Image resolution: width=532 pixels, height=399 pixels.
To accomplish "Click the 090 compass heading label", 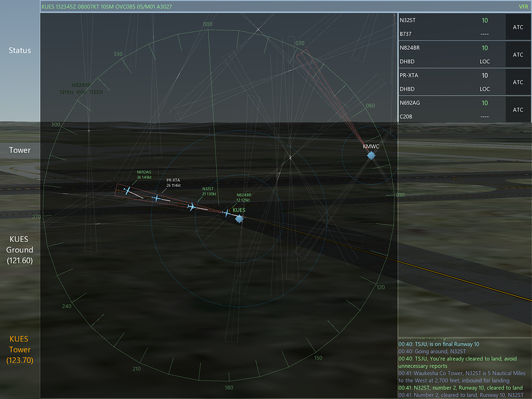I will click(x=400, y=195).
